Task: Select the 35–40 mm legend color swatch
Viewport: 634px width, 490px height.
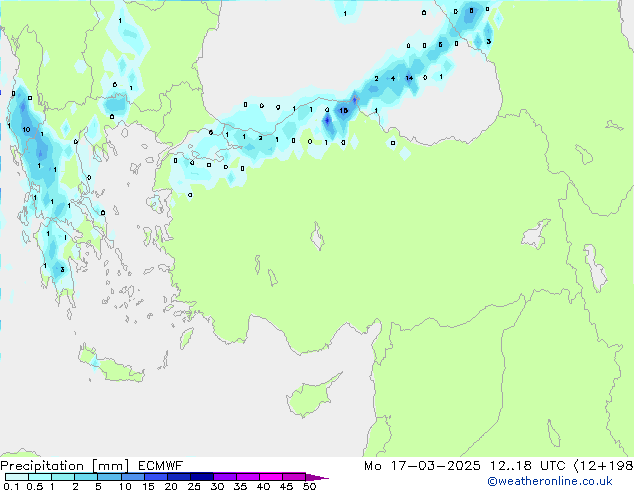Action: pos(248,477)
